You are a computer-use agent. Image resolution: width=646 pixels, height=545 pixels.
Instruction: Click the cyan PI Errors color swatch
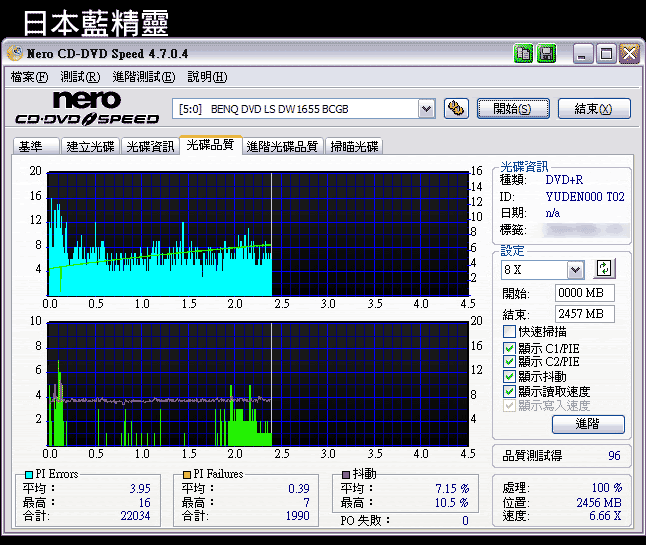point(29,475)
